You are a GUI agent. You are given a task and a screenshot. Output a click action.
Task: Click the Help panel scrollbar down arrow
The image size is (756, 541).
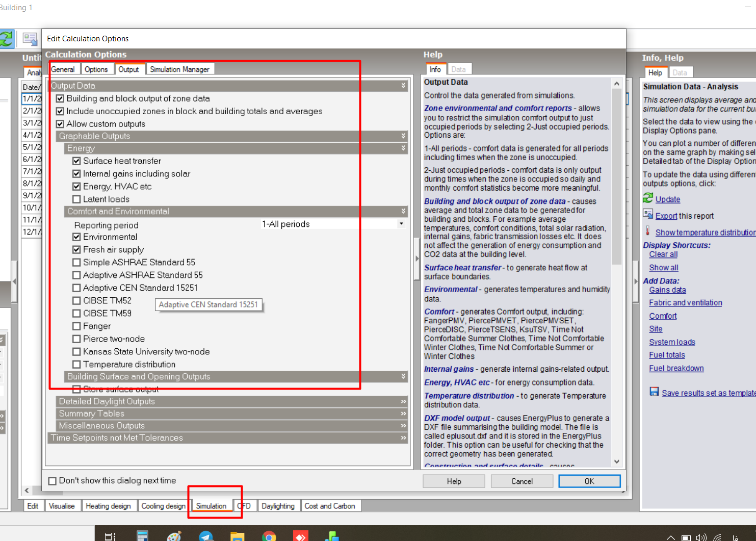pyautogui.click(x=617, y=461)
